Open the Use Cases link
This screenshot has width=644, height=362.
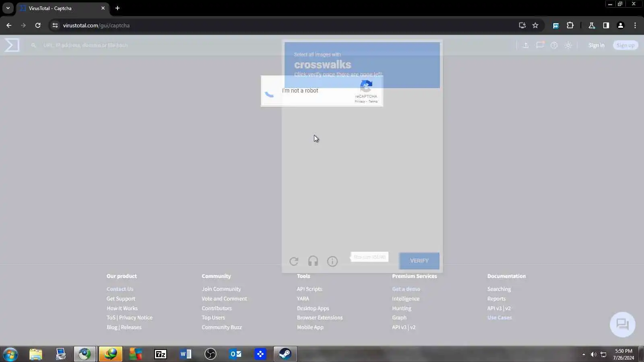pyautogui.click(x=500, y=317)
